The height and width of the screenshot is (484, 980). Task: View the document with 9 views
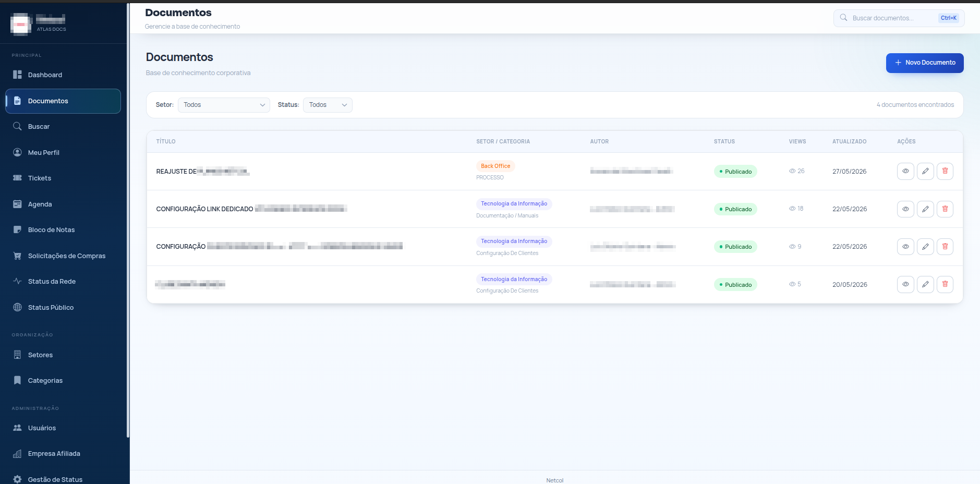click(x=905, y=247)
